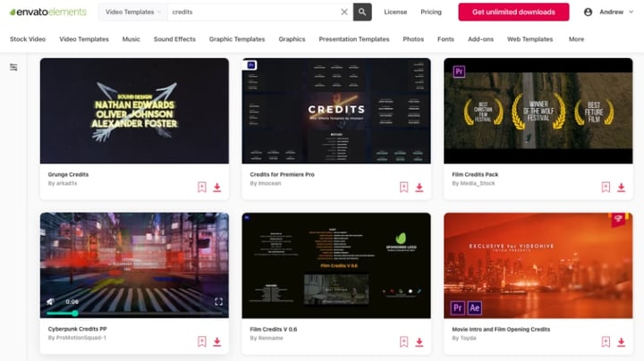
Task: Click Get unlimited downloads button
Action: tap(513, 12)
